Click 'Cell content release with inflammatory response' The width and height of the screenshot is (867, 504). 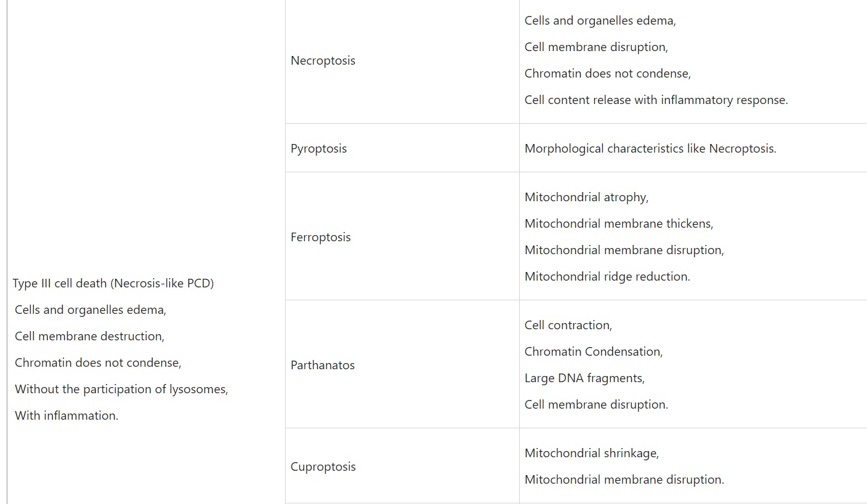point(656,100)
